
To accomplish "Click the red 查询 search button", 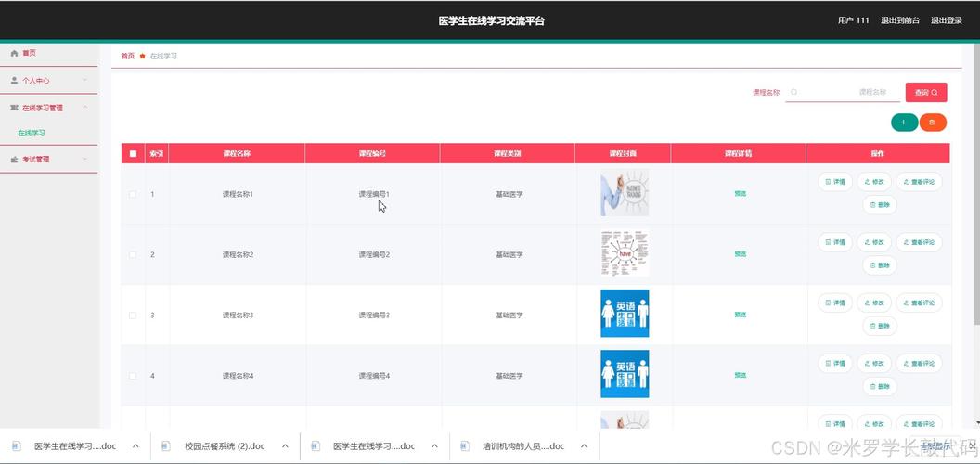I will 926,93.
